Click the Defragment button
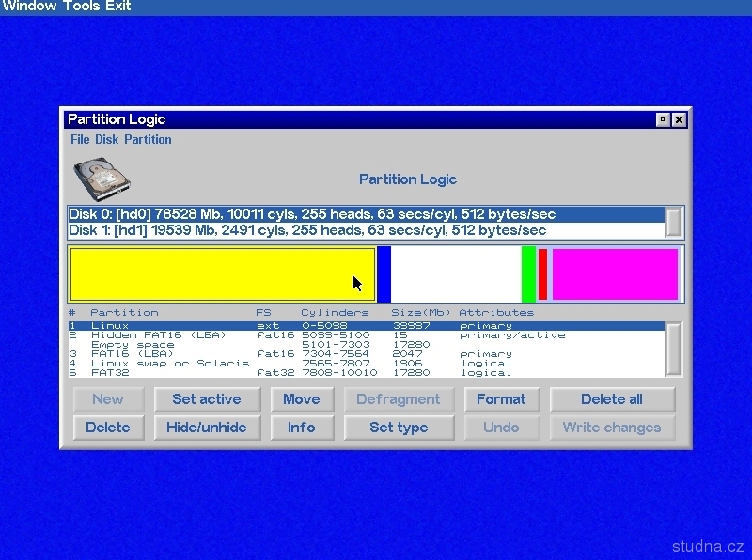The height and width of the screenshot is (560, 752). click(x=399, y=399)
